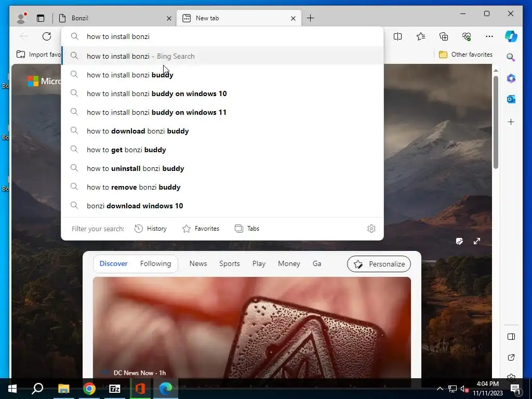Select 'how to install bonzi - Bing Search' suggestion
Viewport: 532px width, 399px height.
coord(222,56)
